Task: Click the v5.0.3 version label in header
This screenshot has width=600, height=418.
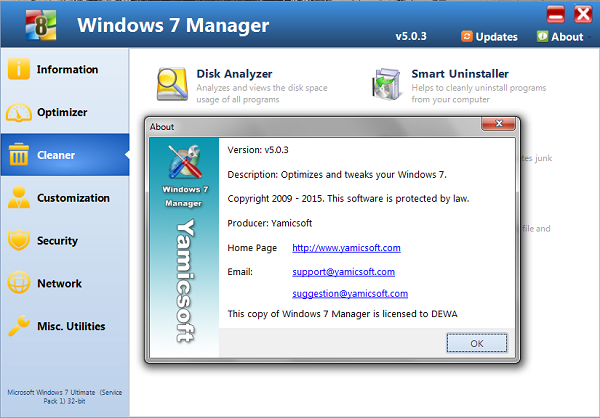Action: point(411,36)
